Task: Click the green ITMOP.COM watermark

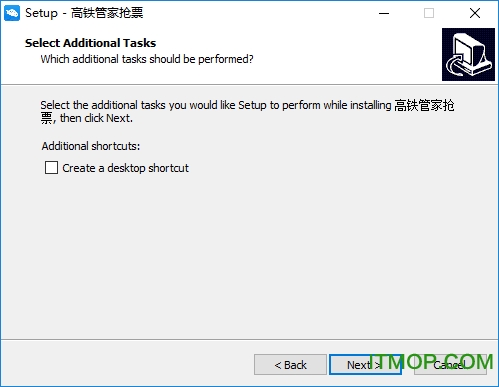Action: coord(431,362)
